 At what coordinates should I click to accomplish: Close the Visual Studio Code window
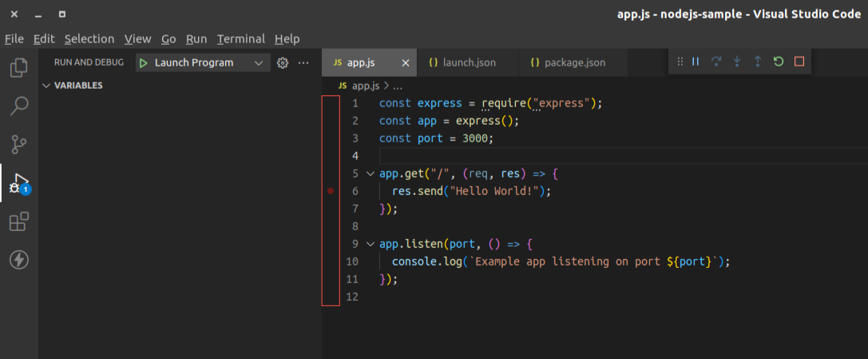tap(14, 14)
